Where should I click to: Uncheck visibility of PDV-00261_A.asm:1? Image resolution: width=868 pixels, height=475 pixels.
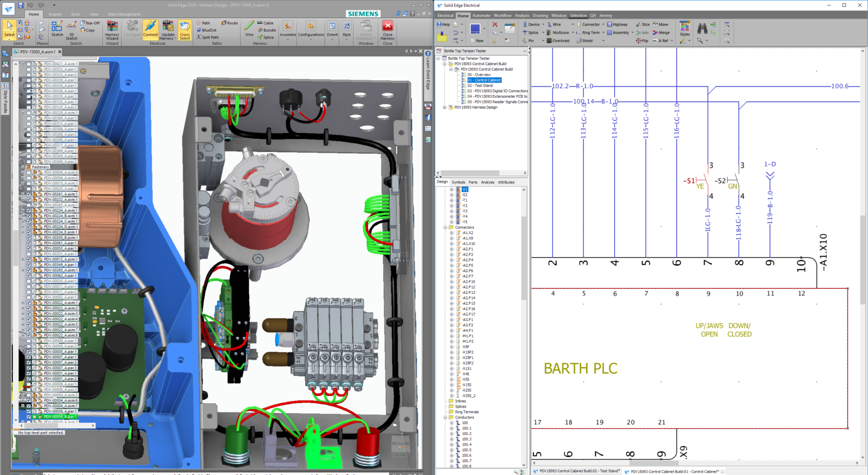29,194
